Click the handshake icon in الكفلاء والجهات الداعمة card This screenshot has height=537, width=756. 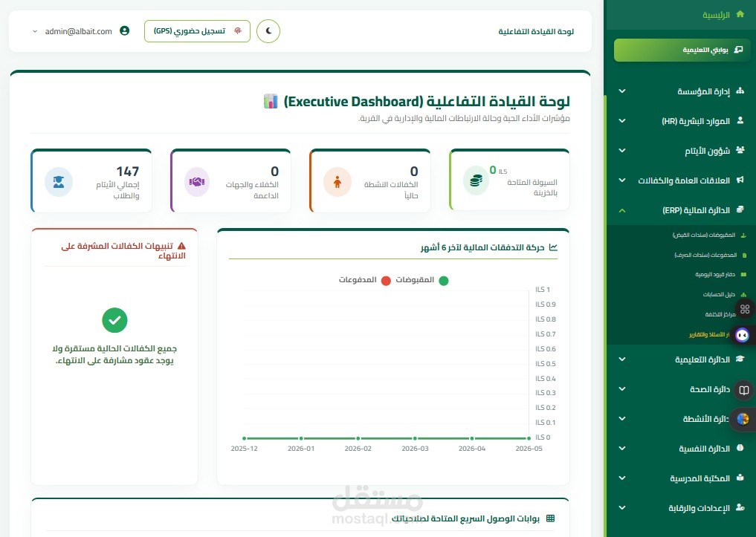pyautogui.click(x=197, y=181)
